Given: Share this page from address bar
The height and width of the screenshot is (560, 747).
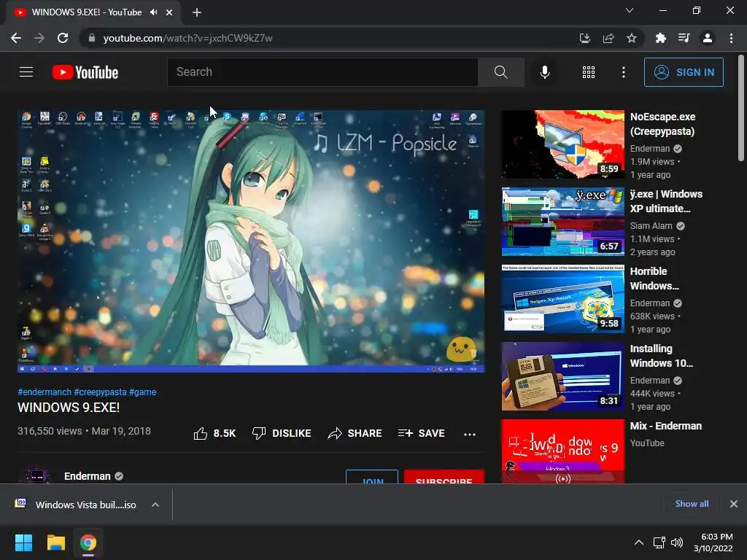Looking at the screenshot, I should click(x=608, y=38).
